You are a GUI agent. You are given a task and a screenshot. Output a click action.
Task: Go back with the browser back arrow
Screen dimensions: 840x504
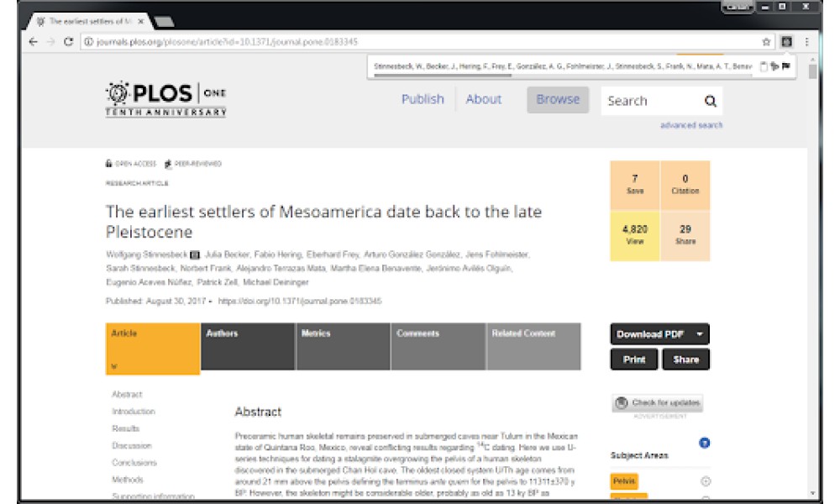coord(34,42)
